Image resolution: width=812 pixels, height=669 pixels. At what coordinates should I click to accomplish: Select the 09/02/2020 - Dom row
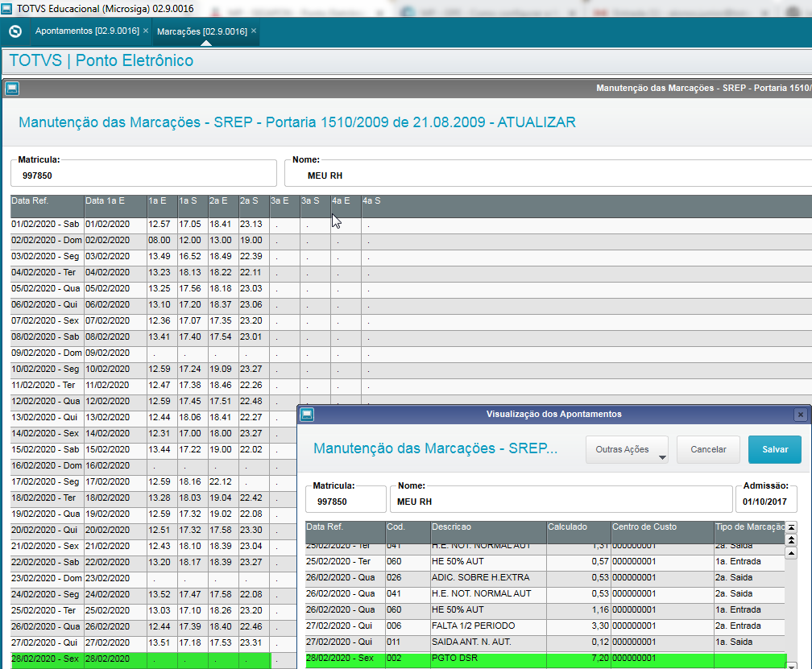pos(411,353)
